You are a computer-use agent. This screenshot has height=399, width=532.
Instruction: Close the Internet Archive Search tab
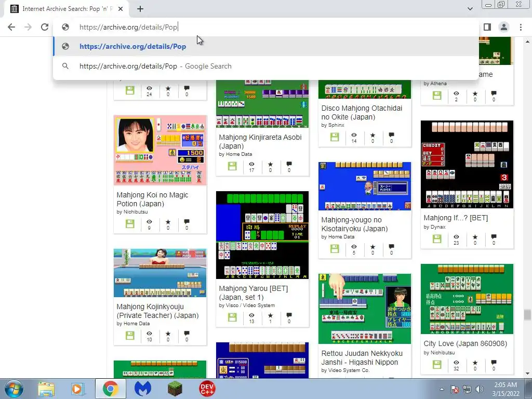(121, 9)
